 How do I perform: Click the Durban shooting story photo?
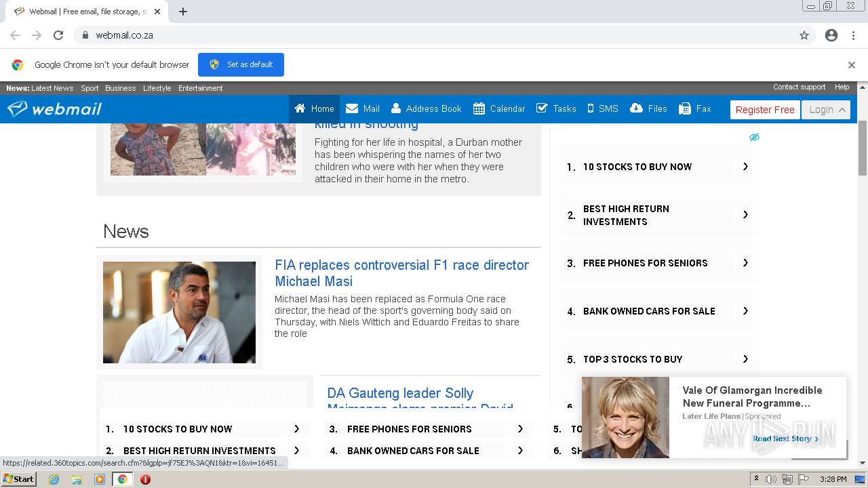click(203, 149)
